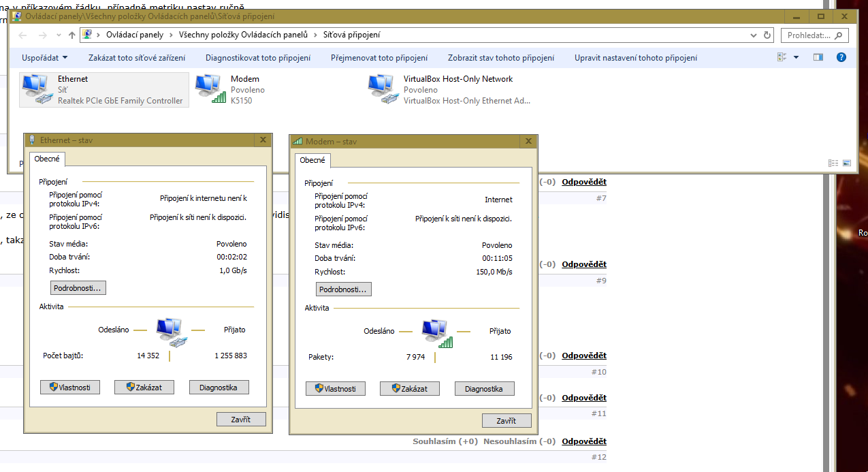Image resolution: width=868 pixels, height=472 pixels.
Task: Open view options dropdown arrow
Action: tap(797, 58)
